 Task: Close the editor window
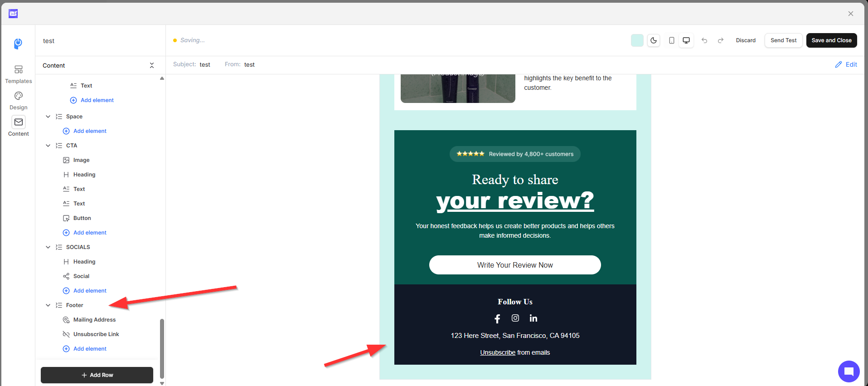pos(851,14)
